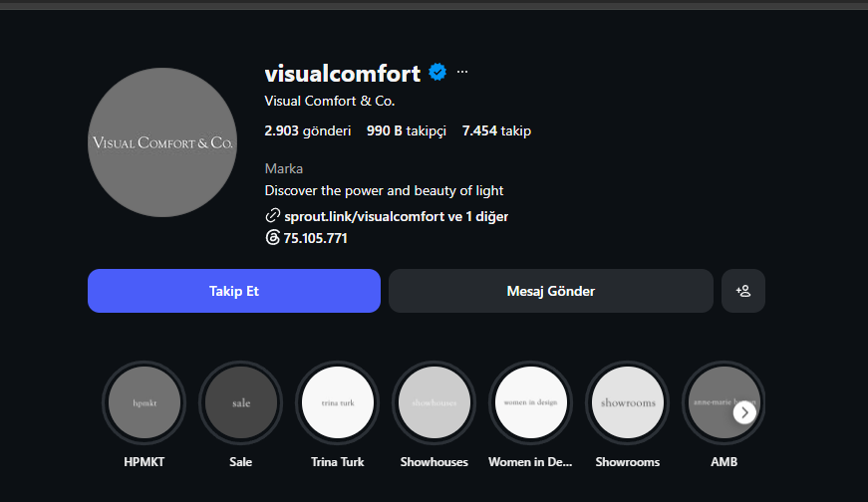Click the add similar accounts icon button
Screen dimensions: 868x502
point(742,291)
